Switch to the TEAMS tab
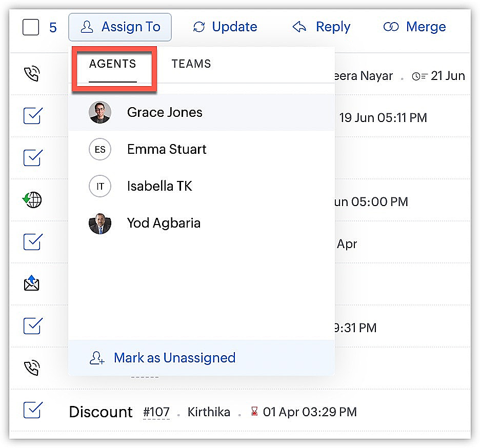 (191, 64)
